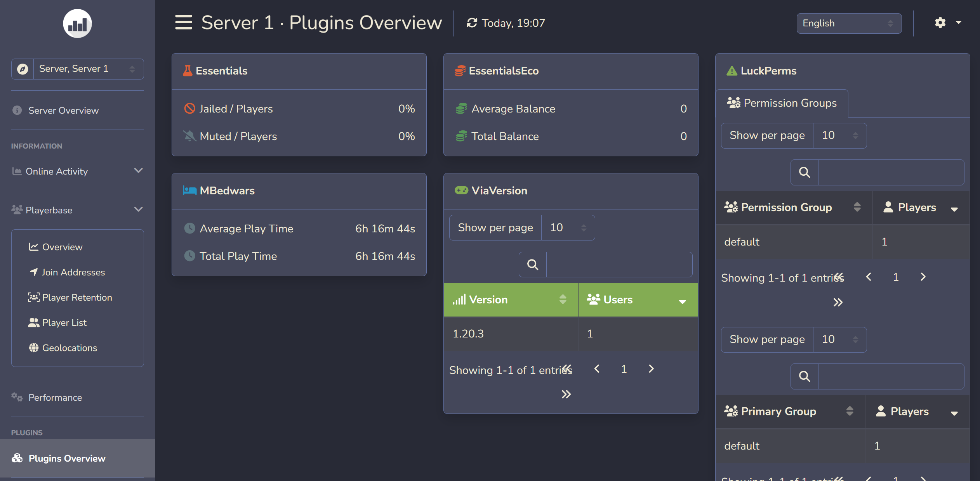Click the Permission Groups table search icon
The image size is (980, 481).
pos(805,172)
